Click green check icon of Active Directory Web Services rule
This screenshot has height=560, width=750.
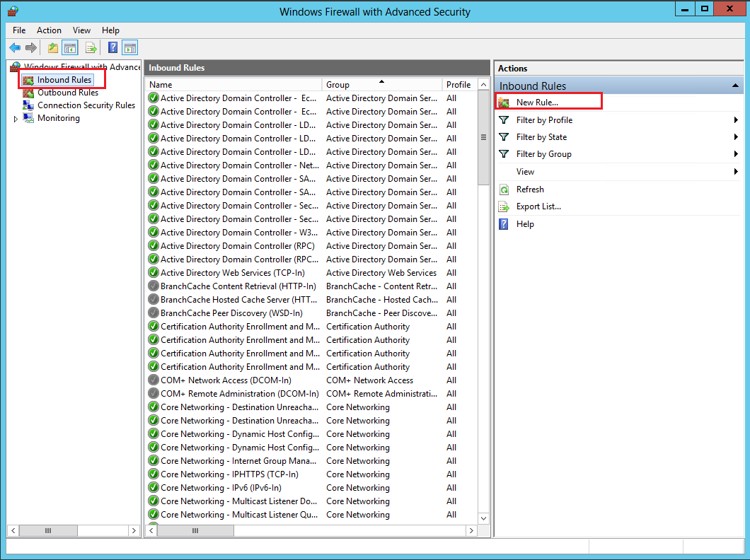click(x=154, y=273)
